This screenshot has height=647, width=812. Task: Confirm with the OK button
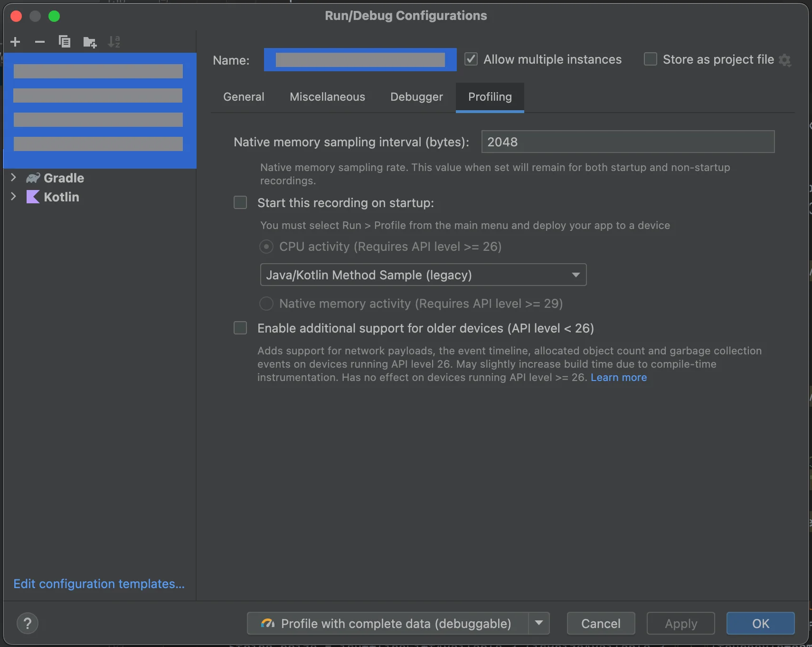(760, 623)
